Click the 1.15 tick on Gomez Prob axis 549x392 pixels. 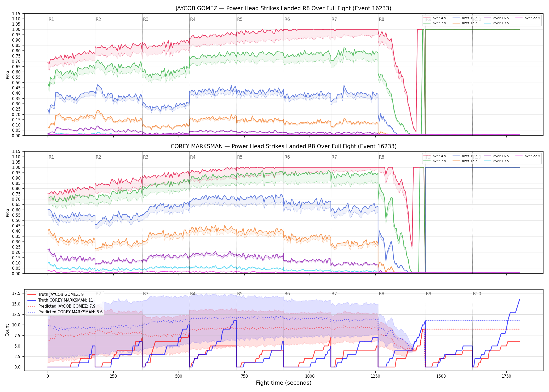click(16, 14)
